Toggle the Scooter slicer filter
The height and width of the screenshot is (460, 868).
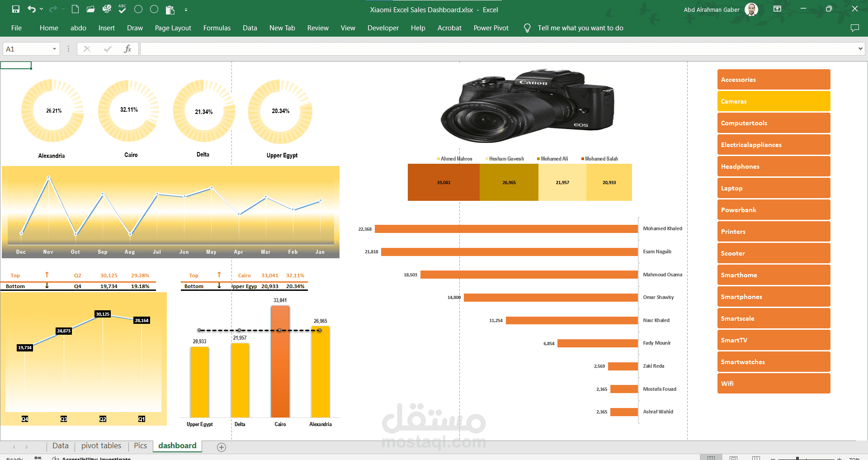coord(774,253)
